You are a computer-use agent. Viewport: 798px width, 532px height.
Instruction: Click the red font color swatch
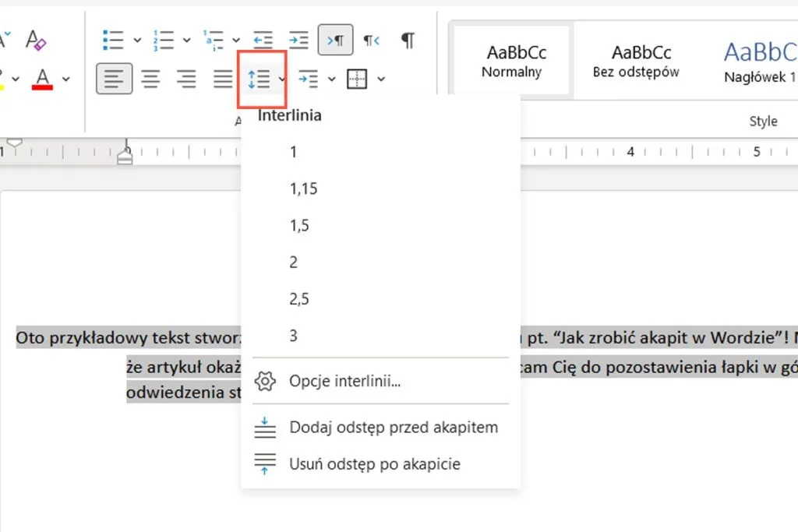coord(42,79)
